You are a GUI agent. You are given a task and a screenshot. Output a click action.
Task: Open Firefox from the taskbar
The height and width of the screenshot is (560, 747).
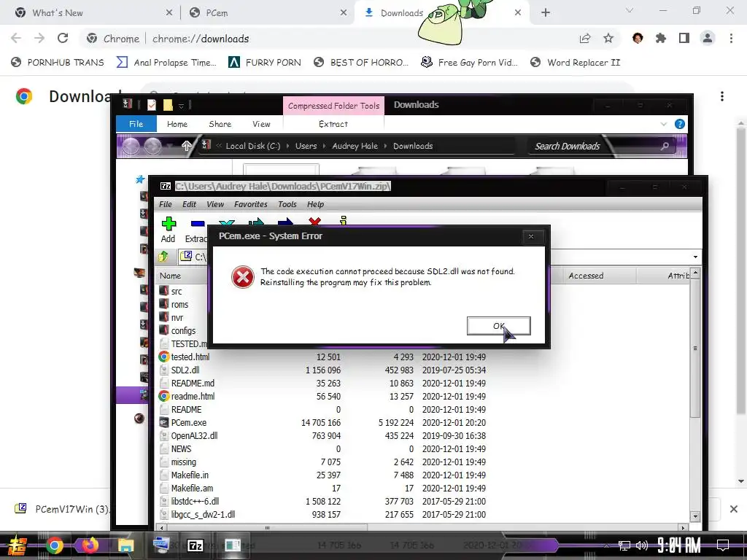coord(90,545)
